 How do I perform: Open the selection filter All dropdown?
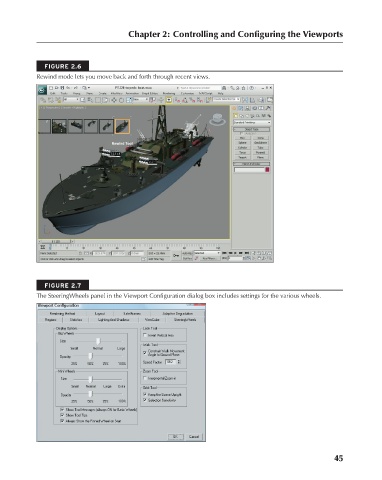71,100
